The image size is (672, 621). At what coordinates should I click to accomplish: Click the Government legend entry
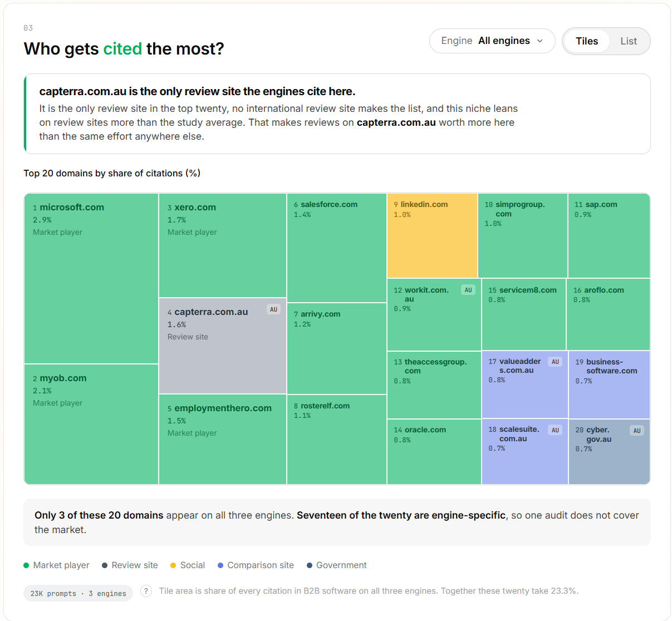[337, 565]
